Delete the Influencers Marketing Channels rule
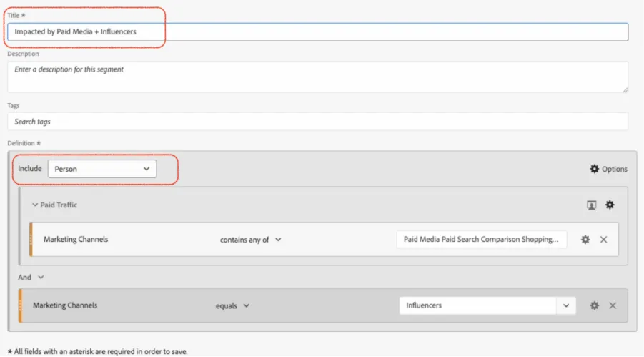 pos(613,305)
